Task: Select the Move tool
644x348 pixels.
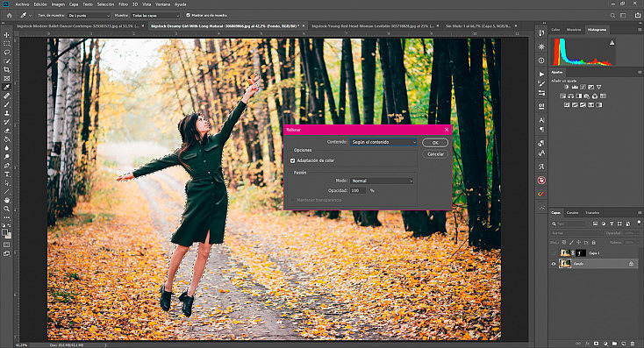Action: [6, 35]
